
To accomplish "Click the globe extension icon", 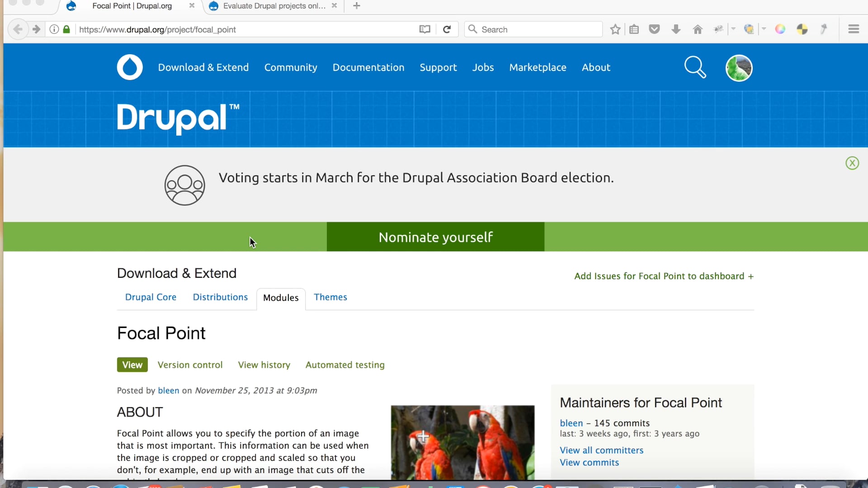I will point(749,29).
